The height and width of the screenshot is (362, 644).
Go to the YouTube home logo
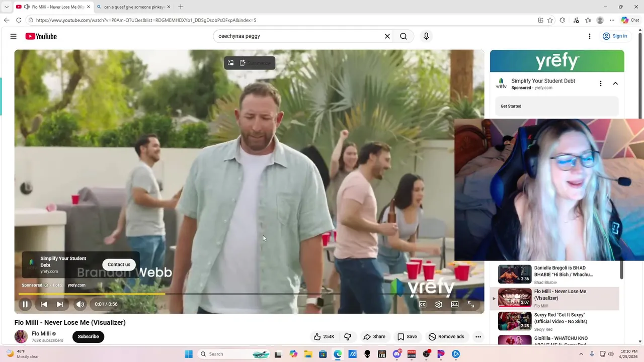pyautogui.click(x=41, y=36)
